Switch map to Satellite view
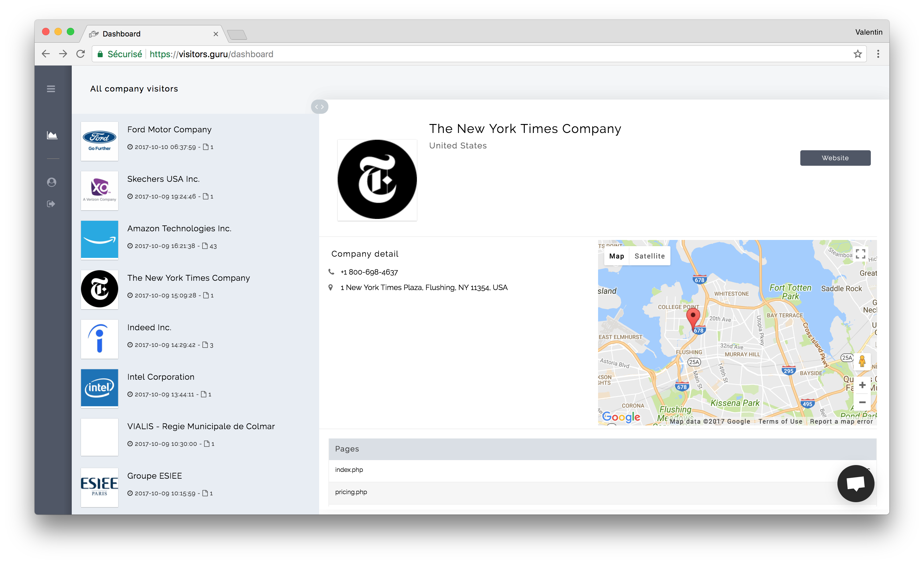The image size is (924, 564). [x=649, y=256]
